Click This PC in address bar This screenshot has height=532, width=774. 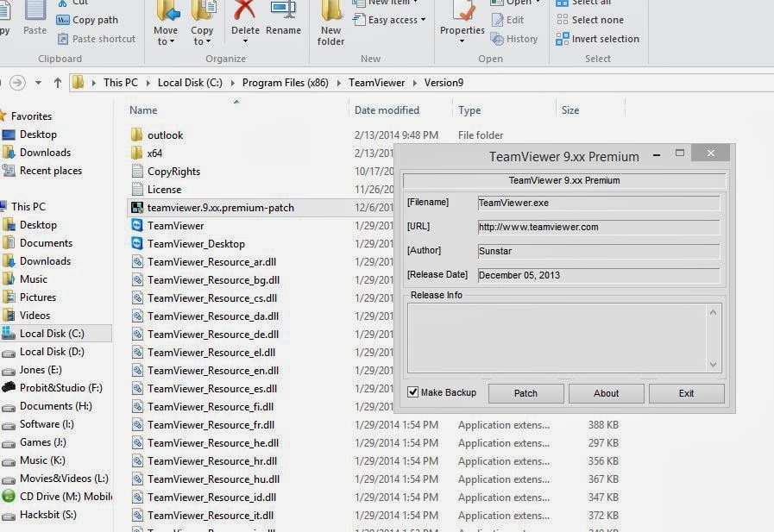[121, 82]
